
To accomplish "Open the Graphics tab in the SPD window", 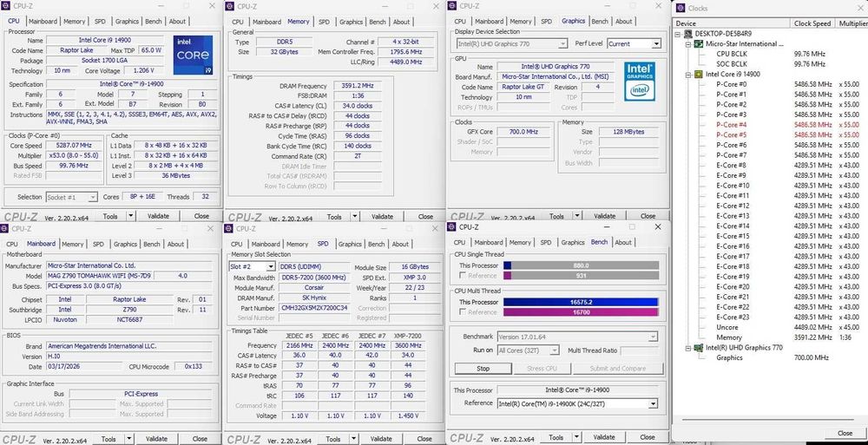I will click(350, 244).
